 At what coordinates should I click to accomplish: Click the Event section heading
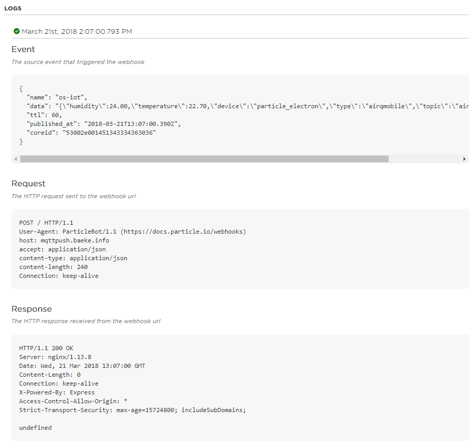pos(23,49)
